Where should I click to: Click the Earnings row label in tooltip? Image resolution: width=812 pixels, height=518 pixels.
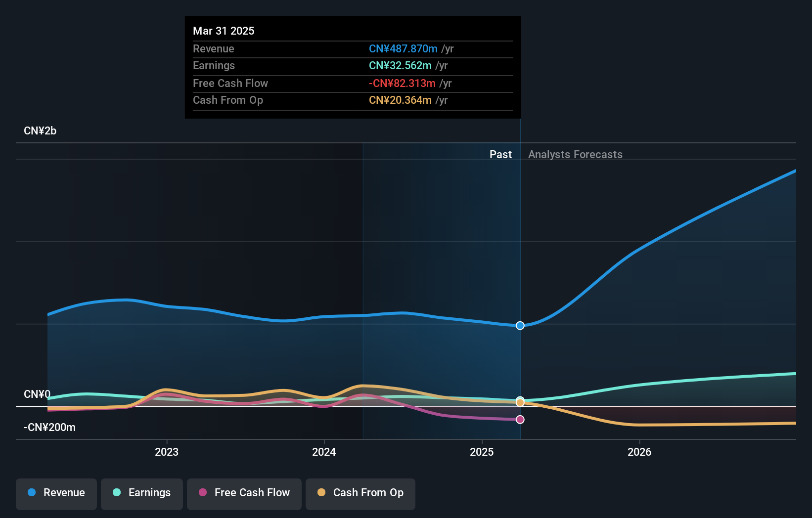coord(214,66)
